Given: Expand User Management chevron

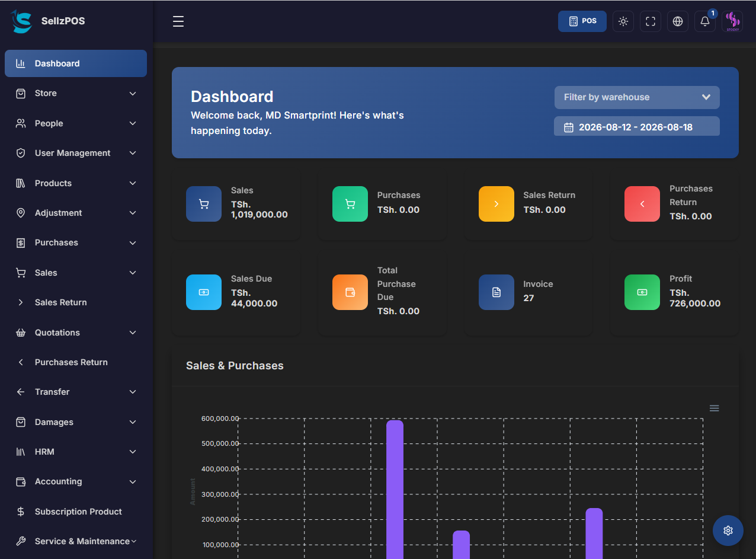Looking at the screenshot, I should [133, 153].
